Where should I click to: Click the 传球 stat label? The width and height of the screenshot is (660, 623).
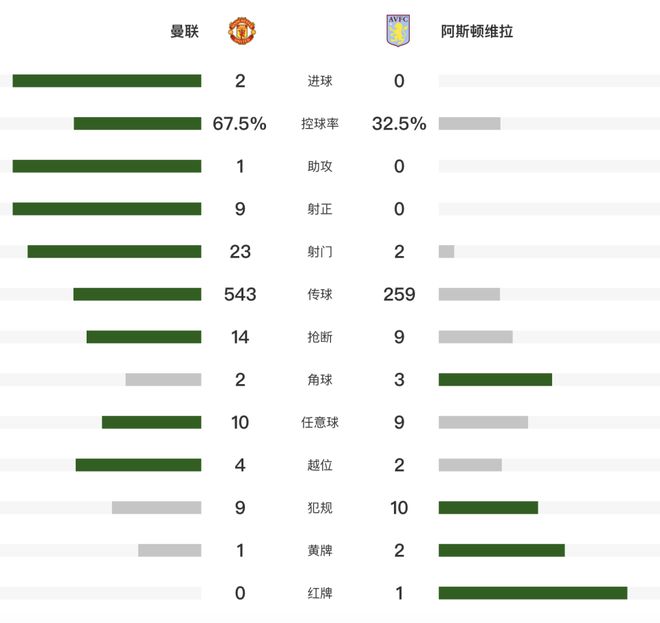320,294
